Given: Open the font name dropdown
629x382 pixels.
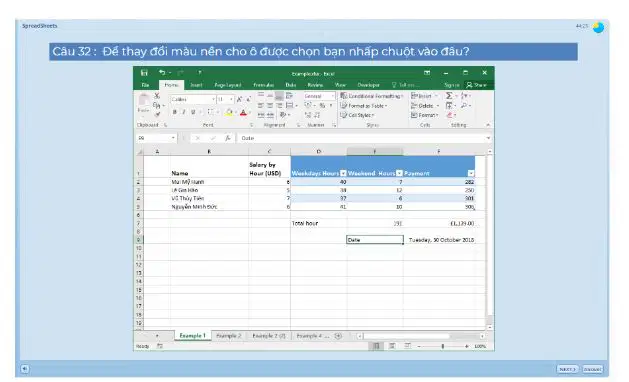Looking at the screenshot, I should click(x=213, y=99).
